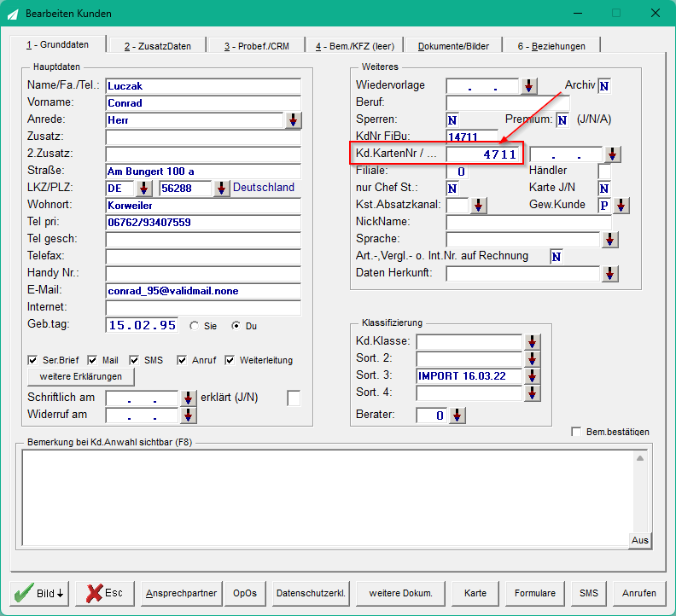Expand Sort. 3 dropdown arrow
This screenshot has height=616, width=676.
coord(532,376)
